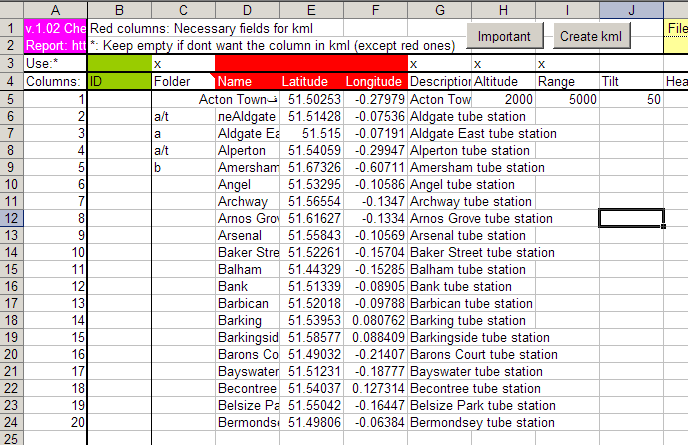This screenshot has height=445, width=688.
Task: Click the index number 20 cell
Action: [x=55, y=422]
